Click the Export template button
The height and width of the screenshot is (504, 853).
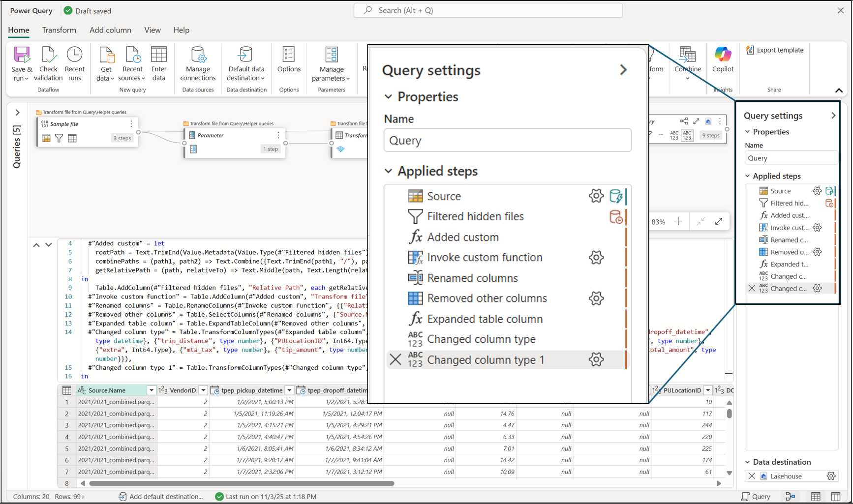point(775,50)
